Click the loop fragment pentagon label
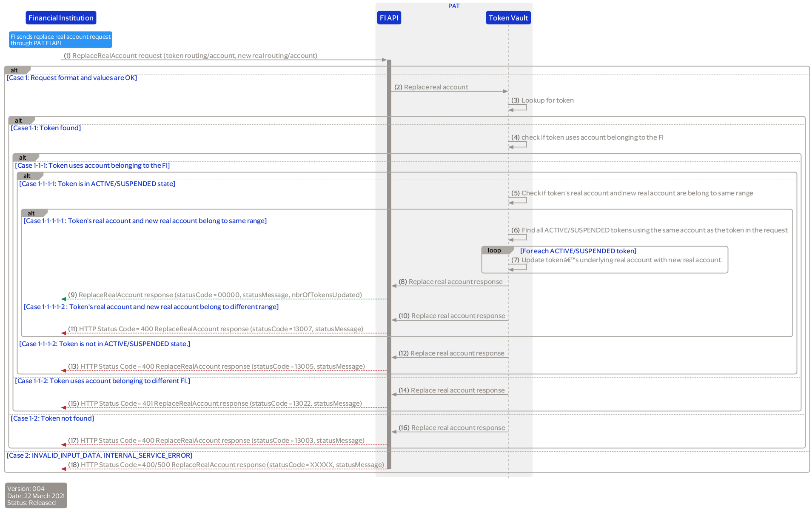Image resolution: width=812 pixels, height=516 pixels. [x=494, y=250]
